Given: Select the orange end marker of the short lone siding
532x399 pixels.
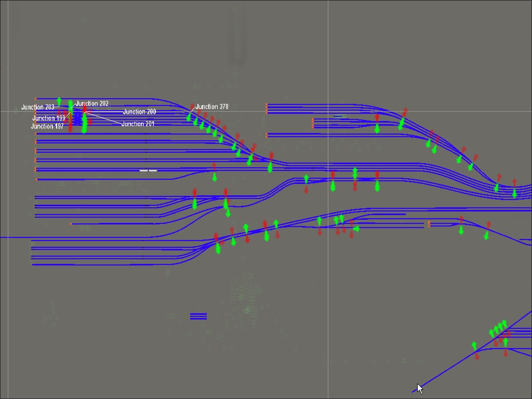Looking at the screenshot, I should pos(71,224).
